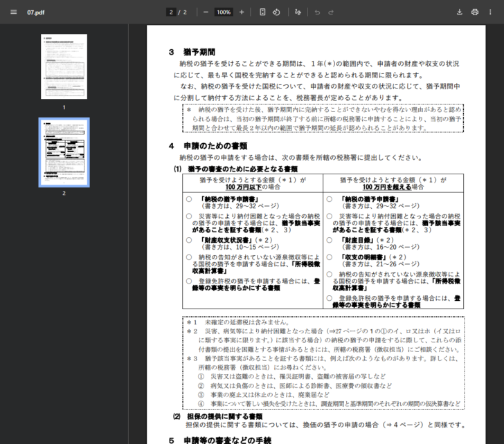Click '＊1 未確定の延滞税は含みません' note
The image size is (504, 444).
coord(238,322)
